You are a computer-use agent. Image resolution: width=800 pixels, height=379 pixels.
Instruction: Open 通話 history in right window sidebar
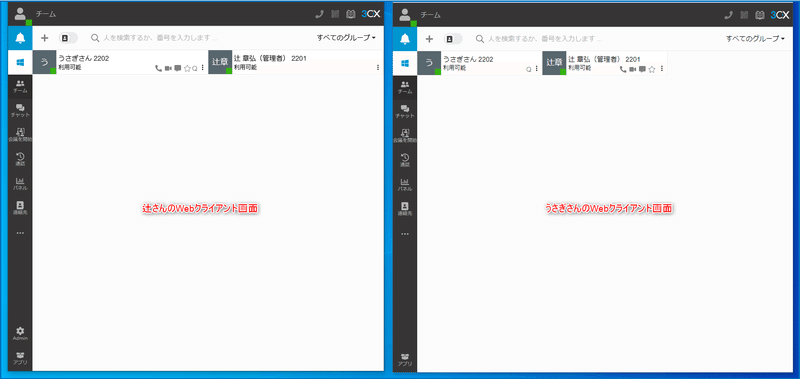click(405, 160)
